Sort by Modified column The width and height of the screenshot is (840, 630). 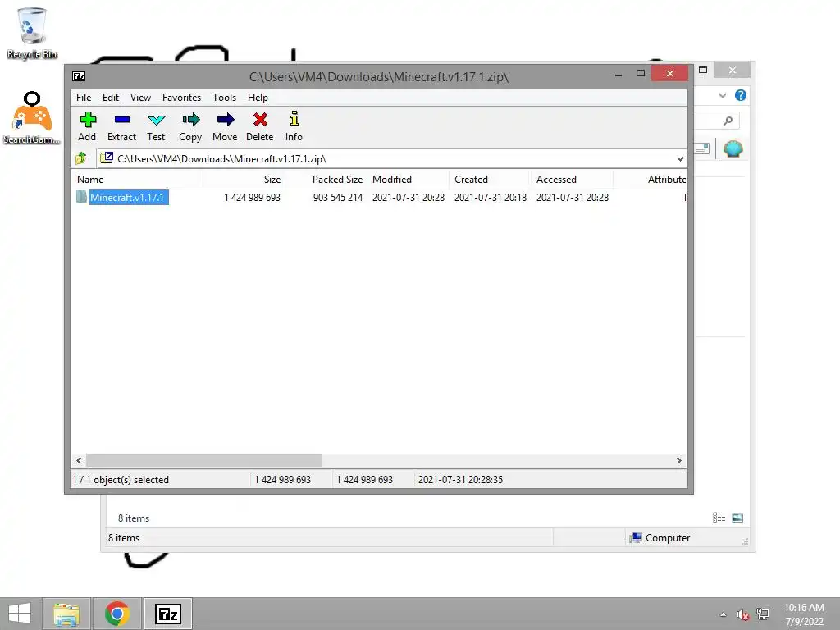408,180
